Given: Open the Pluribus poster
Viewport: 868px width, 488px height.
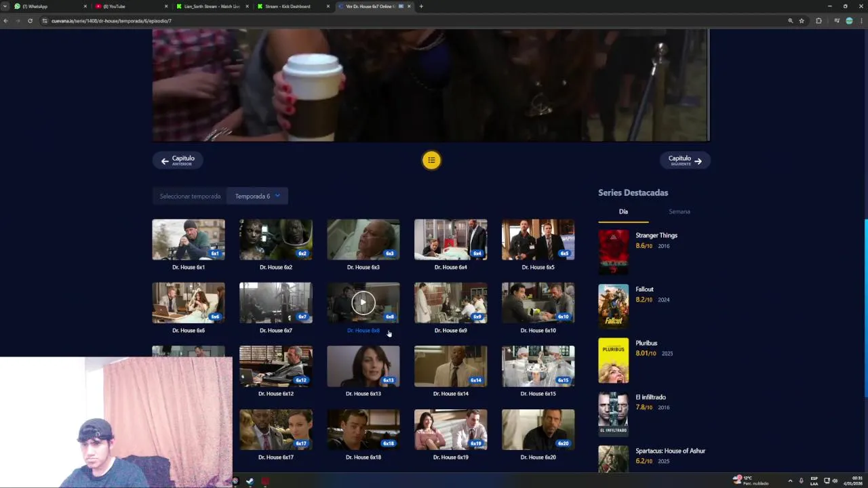Looking at the screenshot, I should pyautogui.click(x=613, y=361).
